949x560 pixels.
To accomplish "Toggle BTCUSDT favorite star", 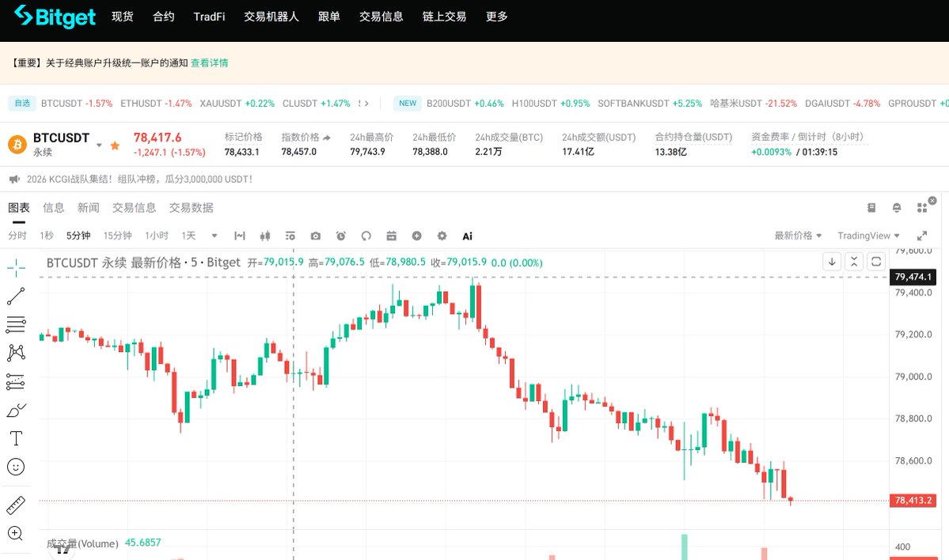I will tap(115, 145).
